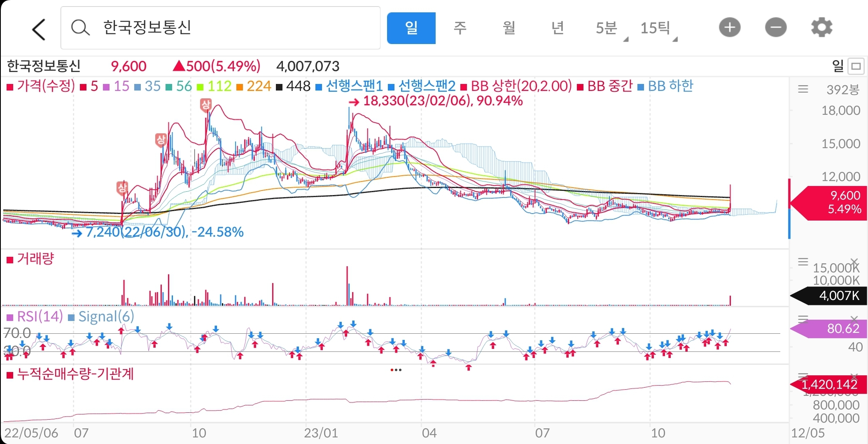Click the 일 period label beside maximize icon
This screenshot has height=444, width=868.
[x=838, y=66]
